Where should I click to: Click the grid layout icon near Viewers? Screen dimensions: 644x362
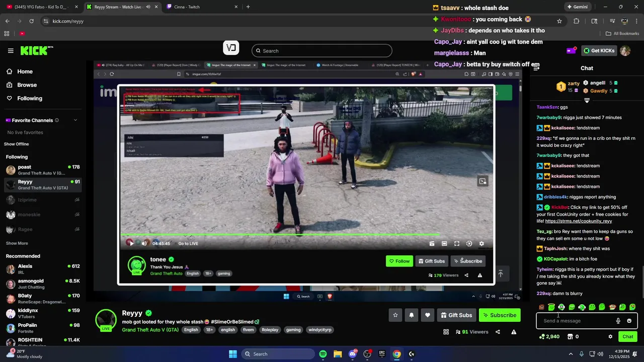(x=446, y=332)
